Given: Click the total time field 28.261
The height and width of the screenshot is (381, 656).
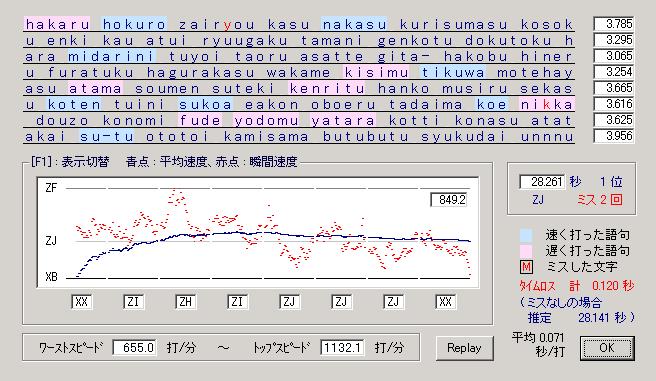Looking at the screenshot, I should (542, 182).
